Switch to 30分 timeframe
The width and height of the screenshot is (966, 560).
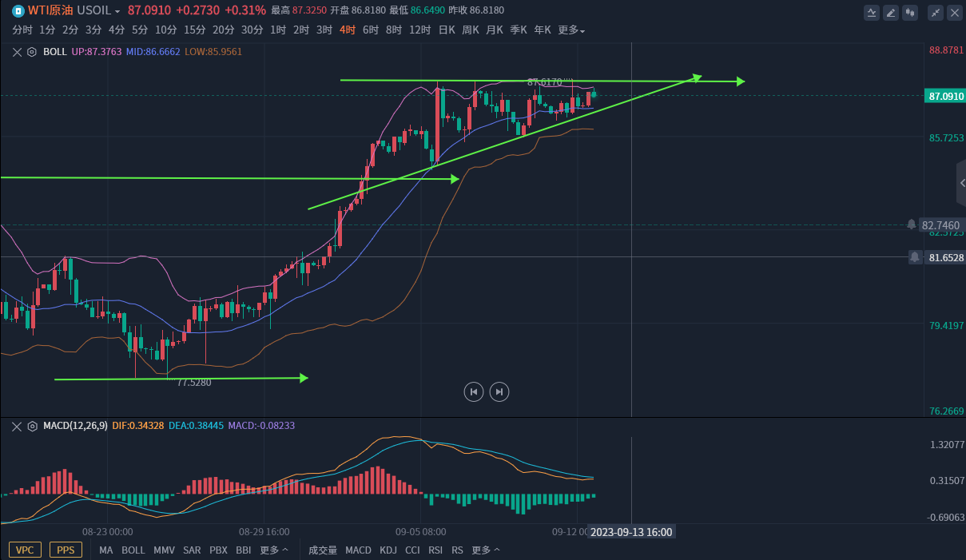coord(252,30)
